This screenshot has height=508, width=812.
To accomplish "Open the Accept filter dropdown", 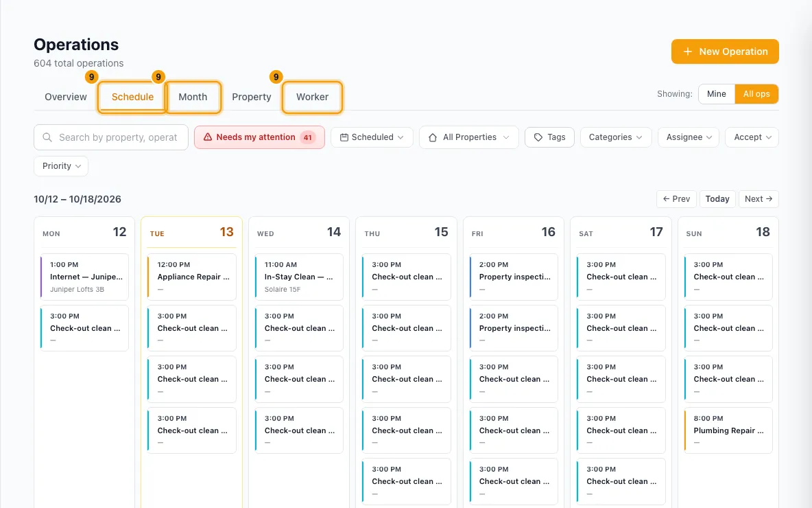I will 752,137.
